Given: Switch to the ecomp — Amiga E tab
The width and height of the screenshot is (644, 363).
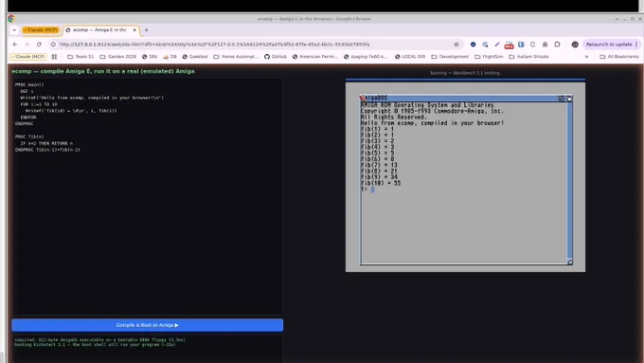Looking at the screenshot, I should (x=98, y=30).
